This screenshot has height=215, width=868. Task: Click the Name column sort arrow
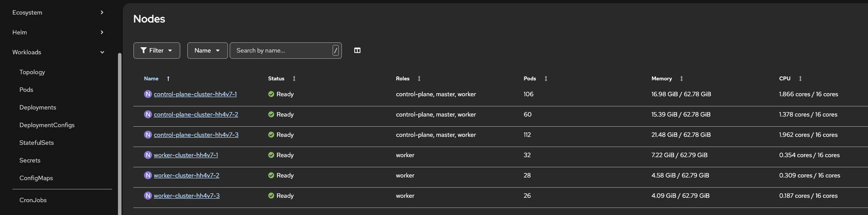(168, 79)
